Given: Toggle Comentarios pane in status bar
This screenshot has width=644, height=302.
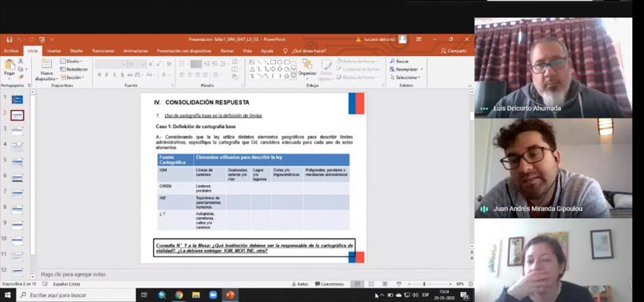Looking at the screenshot, I should [x=329, y=284].
